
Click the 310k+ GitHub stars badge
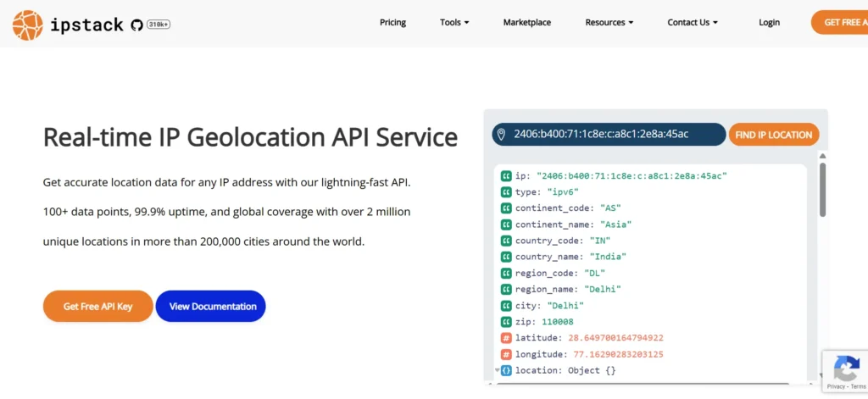pyautogui.click(x=159, y=25)
